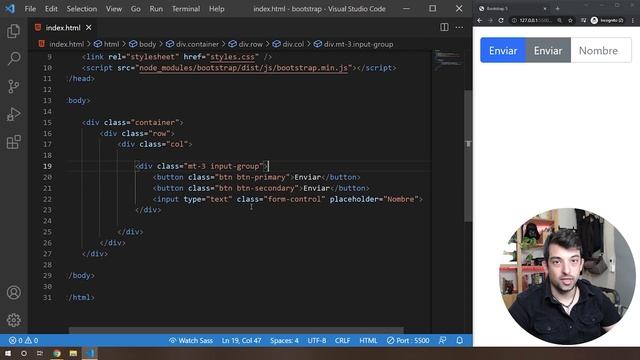Open the Run menu
Viewport: 640px width, 360px height.
click(156, 9)
